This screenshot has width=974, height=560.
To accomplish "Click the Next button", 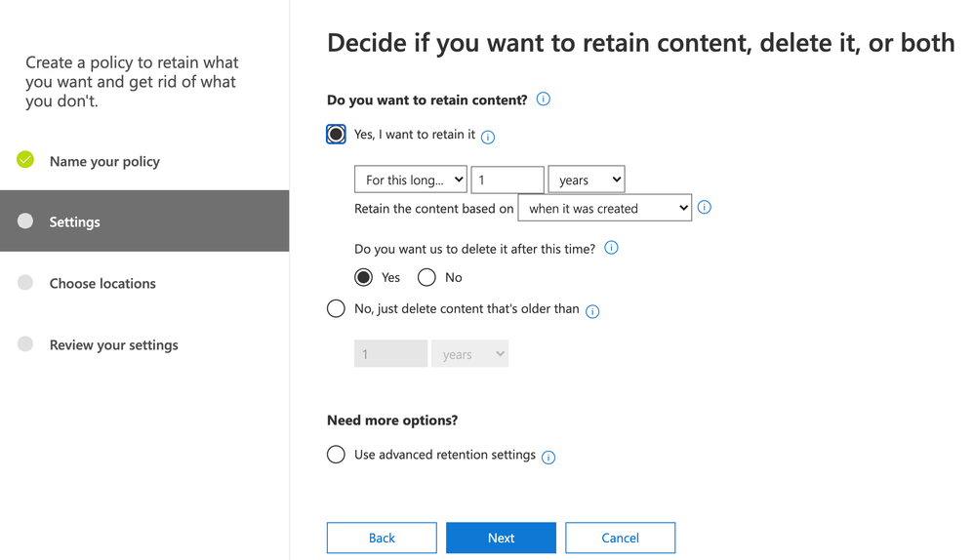I will coord(501,538).
